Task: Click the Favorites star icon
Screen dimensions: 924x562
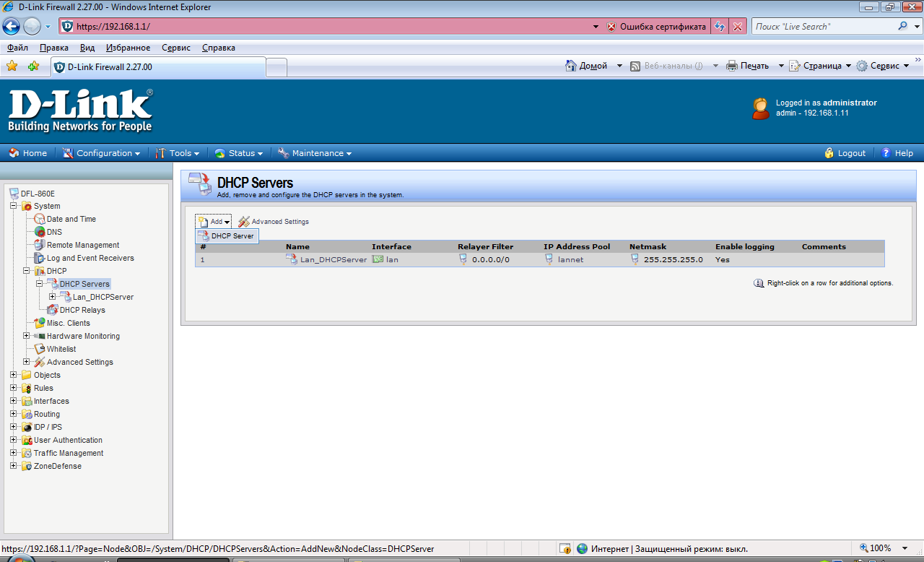Action: pos(12,66)
